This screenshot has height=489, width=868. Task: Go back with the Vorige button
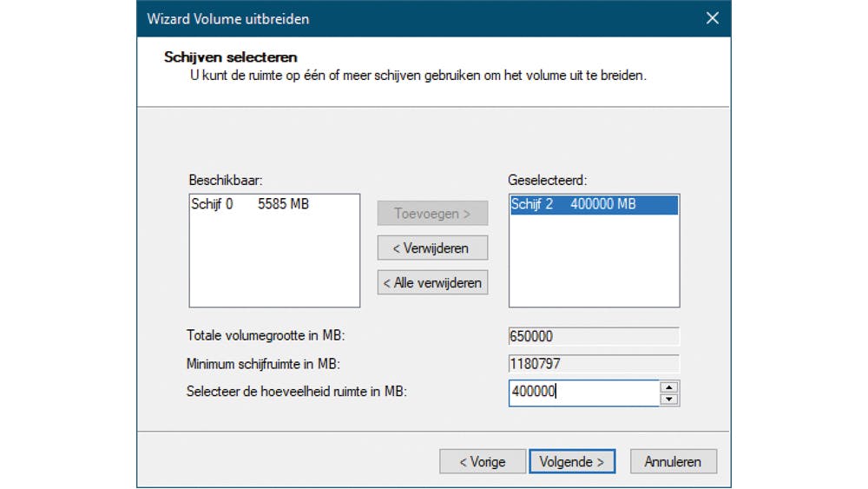tap(483, 461)
